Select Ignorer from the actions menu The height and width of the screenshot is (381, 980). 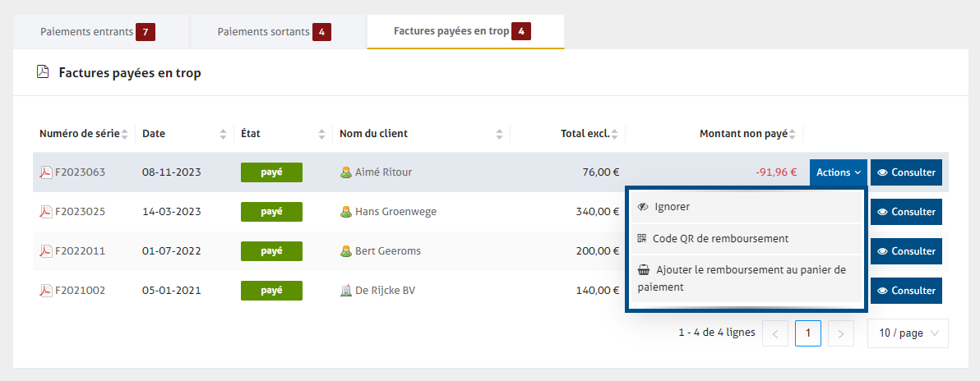coord(672,207)
